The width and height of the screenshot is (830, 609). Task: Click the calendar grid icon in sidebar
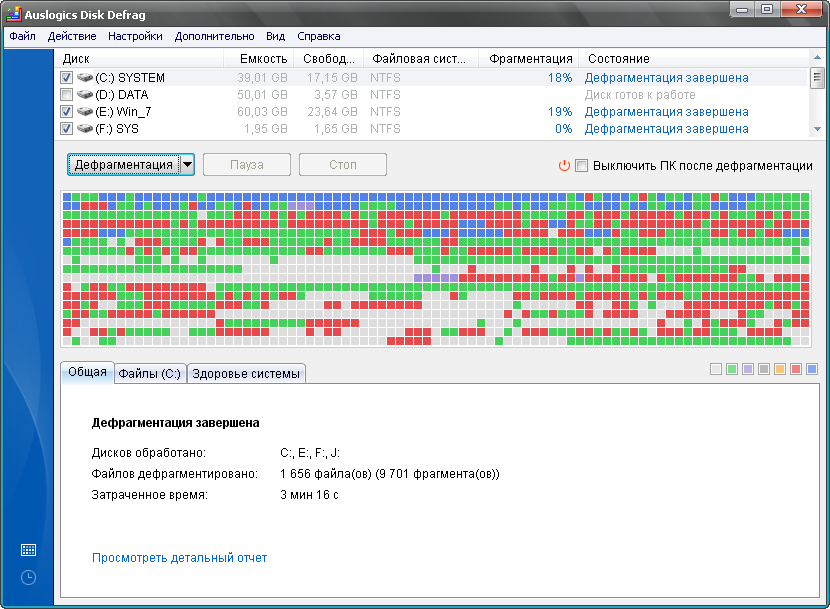(x=28, y=550)
